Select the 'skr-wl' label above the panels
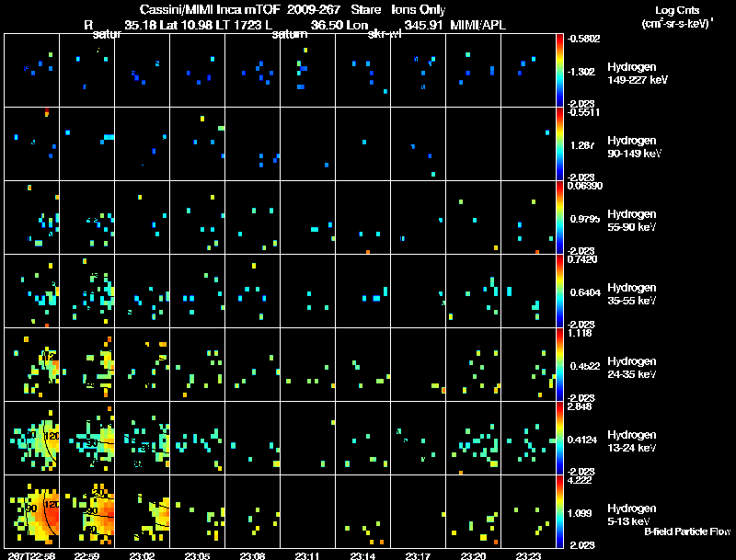The width and height of the screenshot is (736, 560). click(x=385, y=35)
